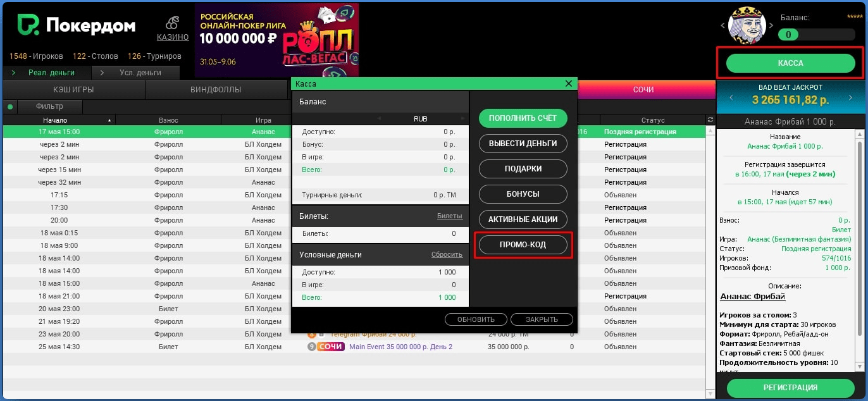Switch currency with right arrow beside RUB
The height and width of the screenshot is (401, 868).
coord(464,119)
